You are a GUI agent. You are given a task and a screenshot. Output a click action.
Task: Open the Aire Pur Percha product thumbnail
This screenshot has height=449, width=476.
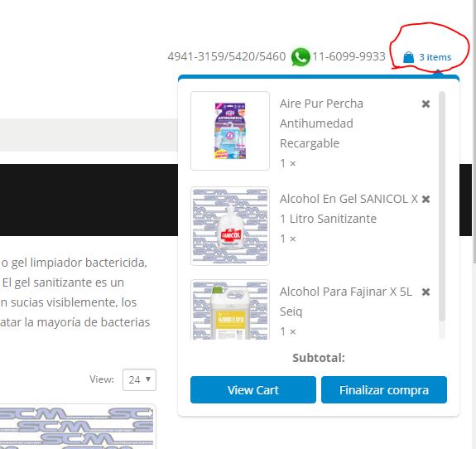[x=230, y=131]
